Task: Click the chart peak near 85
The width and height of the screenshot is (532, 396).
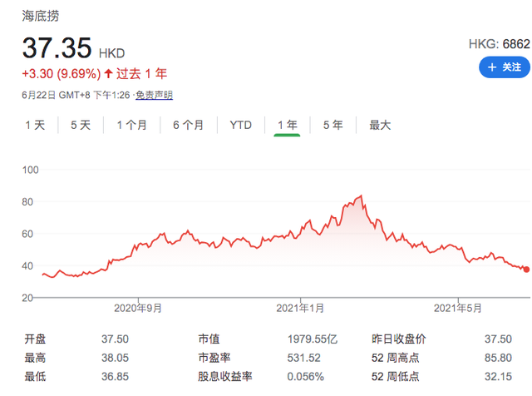Action: tap(362, 196)
